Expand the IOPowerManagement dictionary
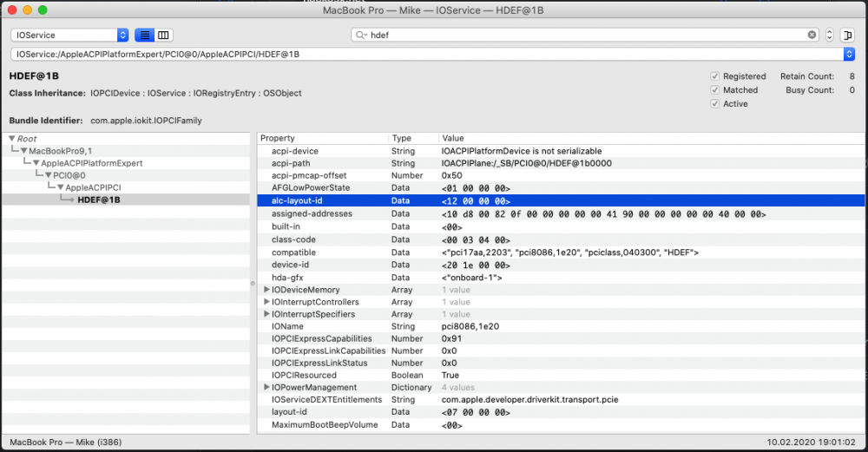Viewport: 868px width, 452px height. coord(266,387)
